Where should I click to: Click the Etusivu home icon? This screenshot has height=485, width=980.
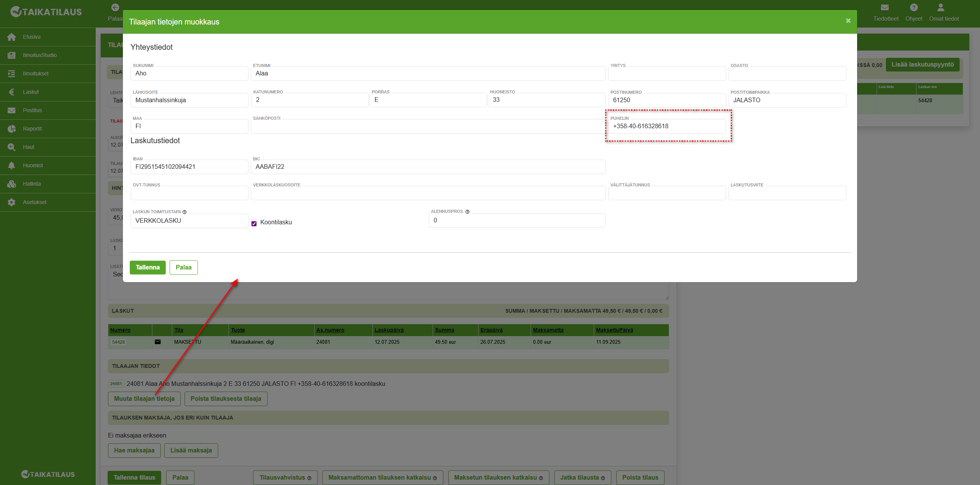tap(11, 37)
